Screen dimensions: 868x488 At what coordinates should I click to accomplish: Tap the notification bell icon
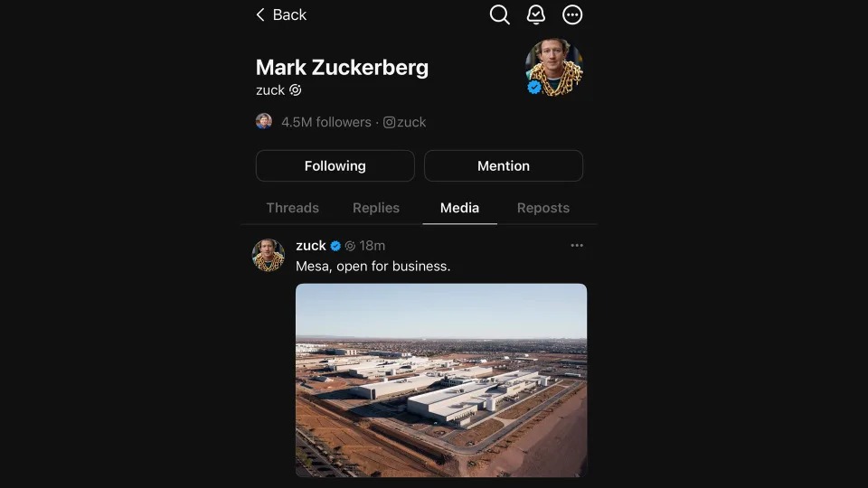click(x=536, y=14)
